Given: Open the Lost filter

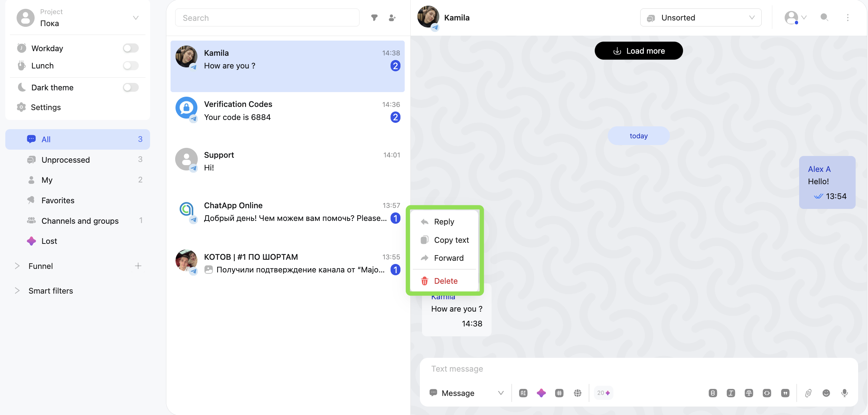Looking at the screenshot, I should click(78, 241).
